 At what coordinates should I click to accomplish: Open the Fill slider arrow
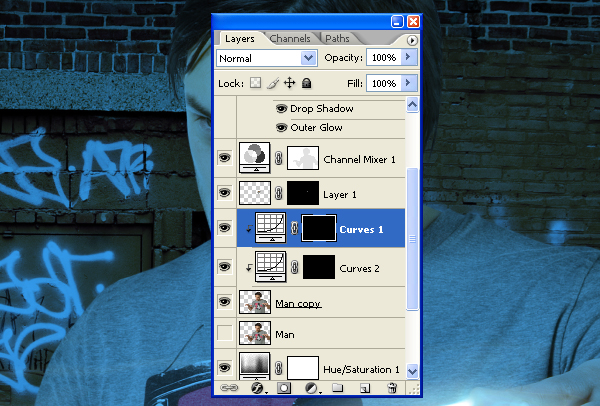tap(408, 83)
